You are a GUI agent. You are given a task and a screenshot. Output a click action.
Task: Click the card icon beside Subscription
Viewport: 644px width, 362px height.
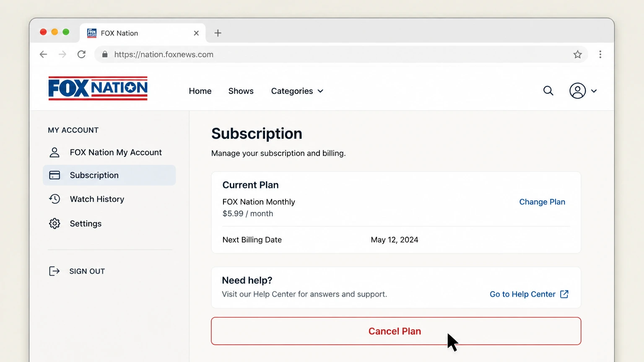click(55, 175)
